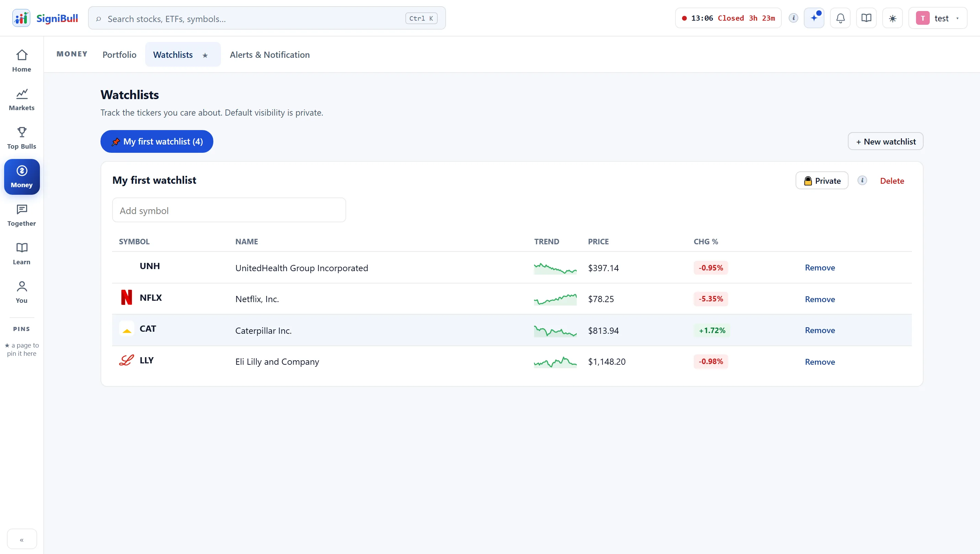The image size is (980, 554).
Task: Click the 13:06 Closed market status
Action: [x=728, y=18]
